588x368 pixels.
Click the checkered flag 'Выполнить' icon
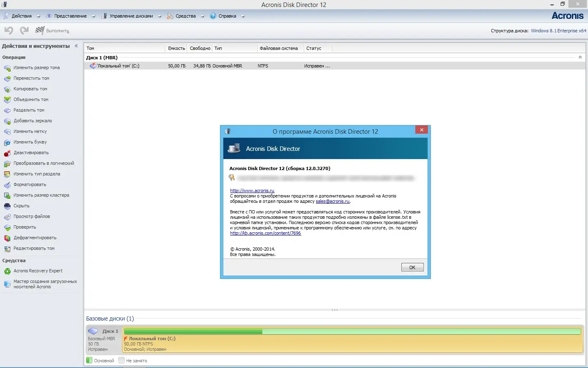(x=40, y=30)
